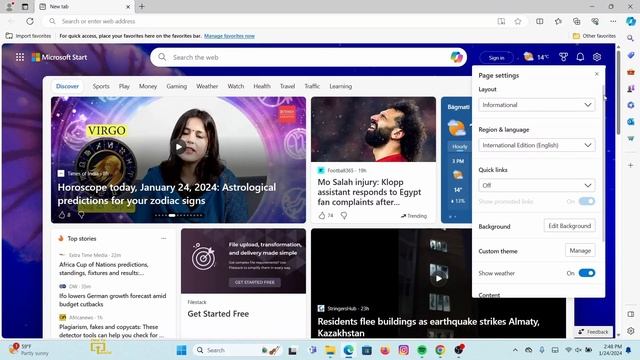The height and width of the screenshot is (360, 640).
Task: Switch to the Discover tab
Action: tap(67, 86)
